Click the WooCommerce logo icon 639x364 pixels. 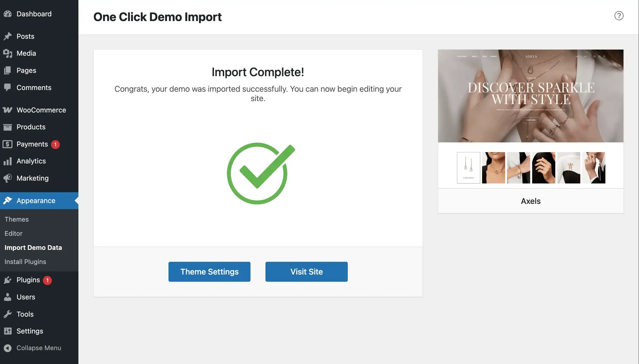pos(8,110)
